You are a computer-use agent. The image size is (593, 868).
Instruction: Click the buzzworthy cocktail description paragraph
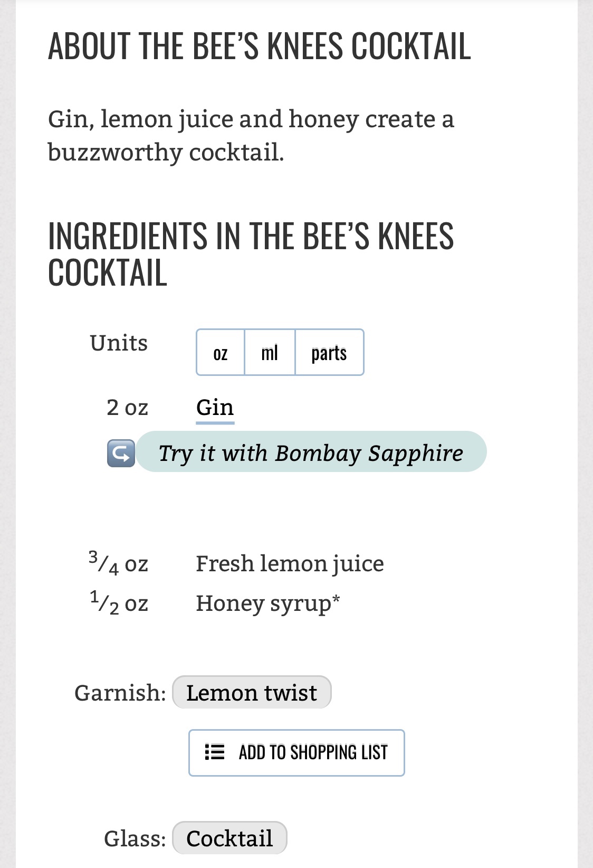coord(251,136)
